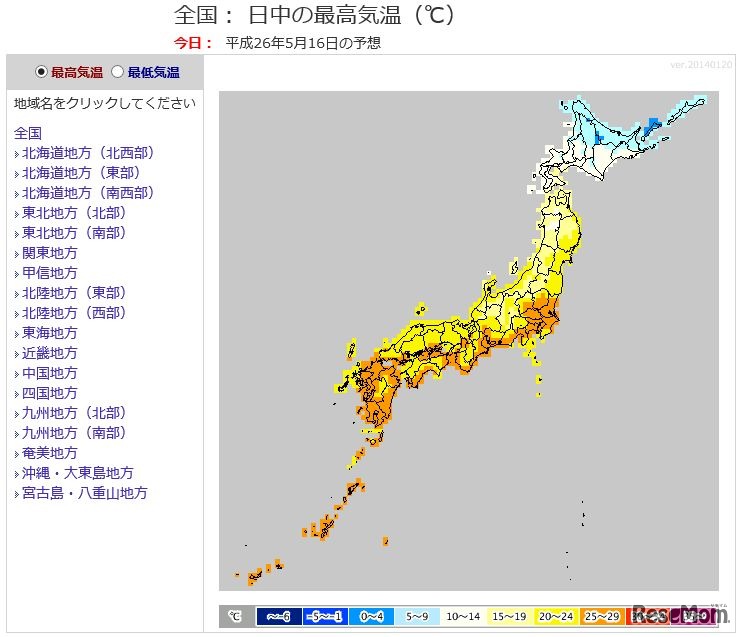Open the 全国 nationwide link
The width and height of the screenshot is (743, 637).
[28, 133]
